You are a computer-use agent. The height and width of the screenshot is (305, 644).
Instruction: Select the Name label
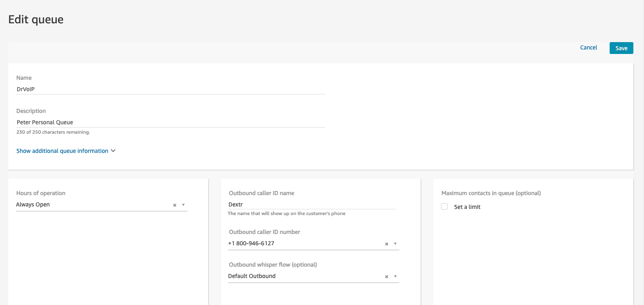(x=24, y=78)
